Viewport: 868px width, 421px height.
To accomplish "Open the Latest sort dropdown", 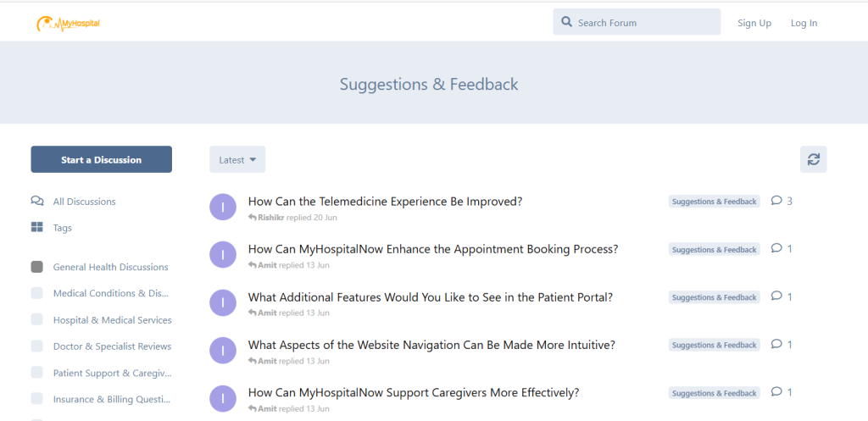I will click(x=237, y=159).
